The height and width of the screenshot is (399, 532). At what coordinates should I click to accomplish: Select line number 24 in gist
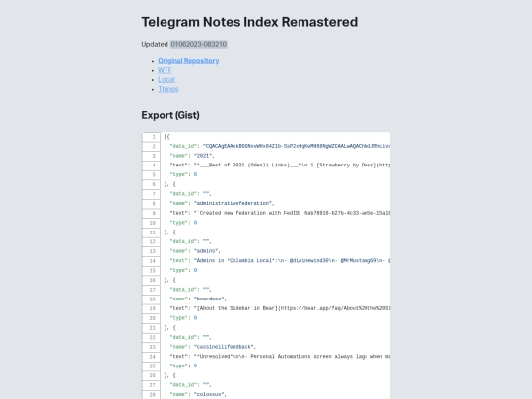click(152, 357)
